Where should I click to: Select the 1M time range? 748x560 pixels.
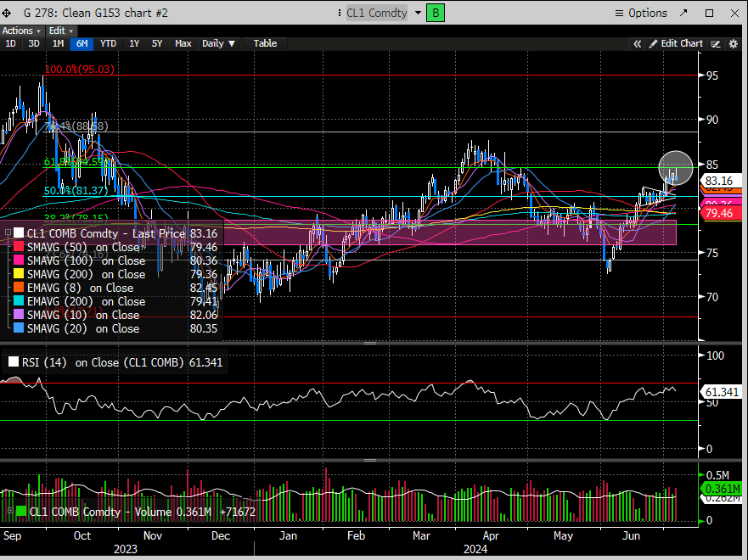pos(58,43)
